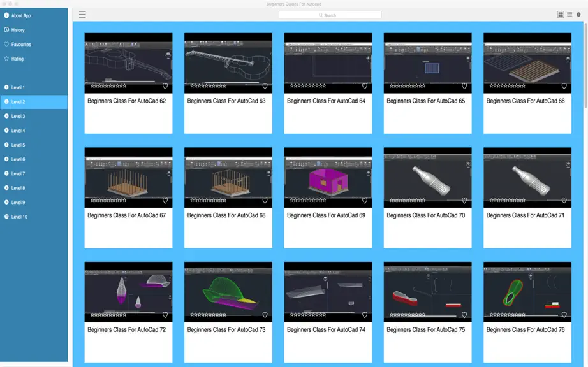Image resolution: width=588 pixels, height=367 pixels.
Task: Open the Beginners Class For AutoCad 76 title
Action: coord(526,330)
